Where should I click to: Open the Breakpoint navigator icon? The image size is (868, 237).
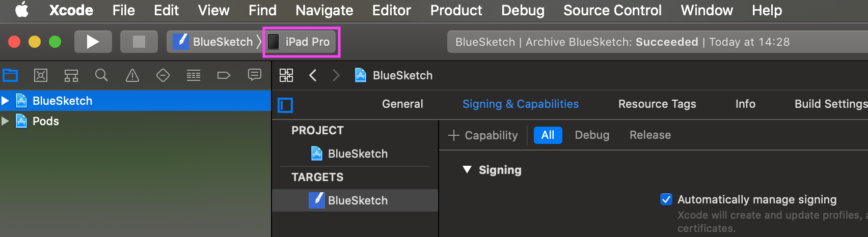point(224,76)
